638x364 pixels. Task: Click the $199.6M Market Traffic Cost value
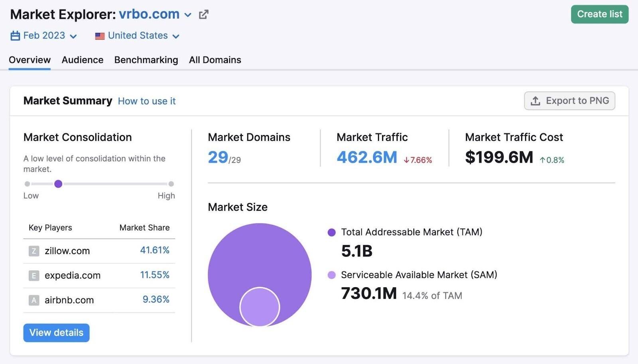click(x=499, y=157)
